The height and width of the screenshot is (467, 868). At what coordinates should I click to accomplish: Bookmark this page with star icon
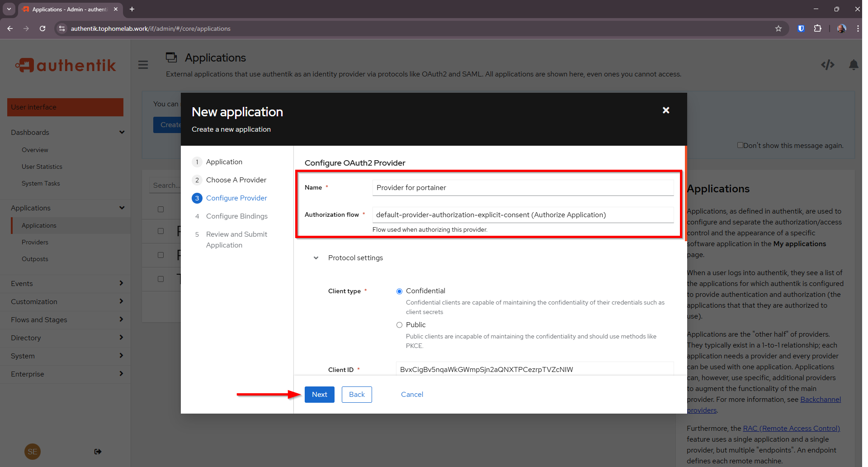[778, 29]
